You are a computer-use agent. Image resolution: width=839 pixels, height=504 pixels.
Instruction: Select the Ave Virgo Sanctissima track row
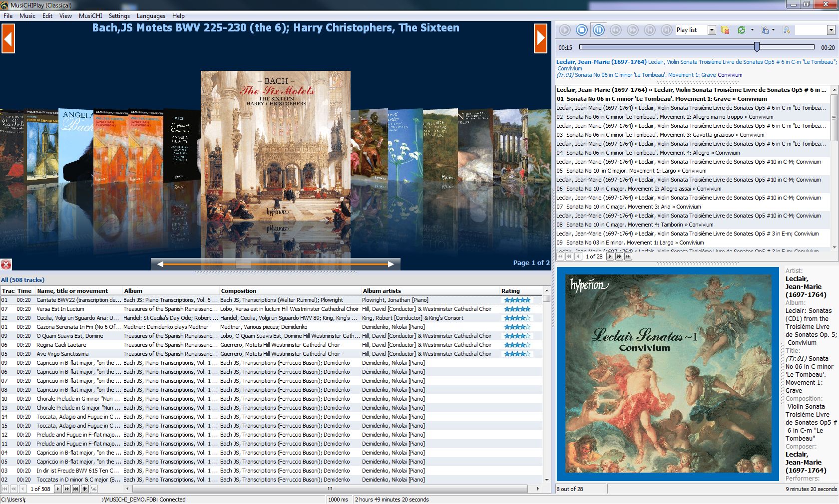click(x=271, y=354)
